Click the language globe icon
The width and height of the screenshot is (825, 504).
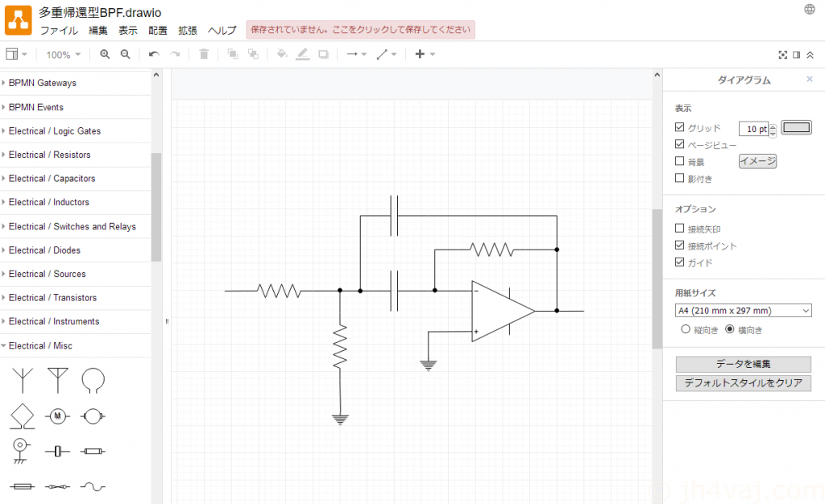(x=810, y=9)
